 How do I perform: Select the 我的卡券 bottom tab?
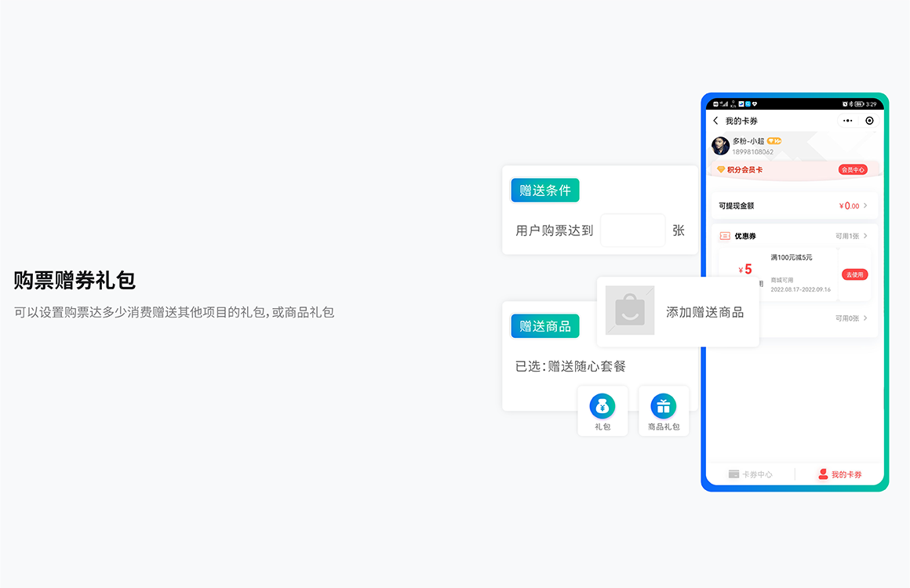pyautogui.click(x=839, y=474)
